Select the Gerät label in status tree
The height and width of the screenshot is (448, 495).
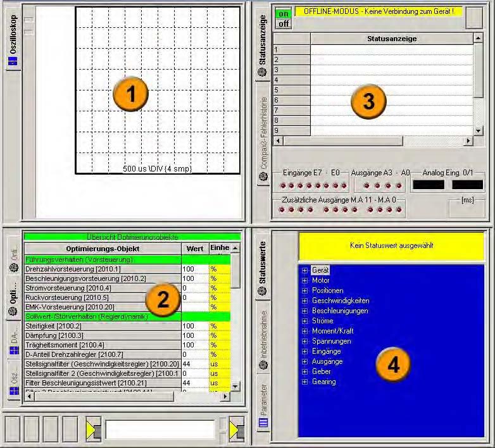[320, 270]
